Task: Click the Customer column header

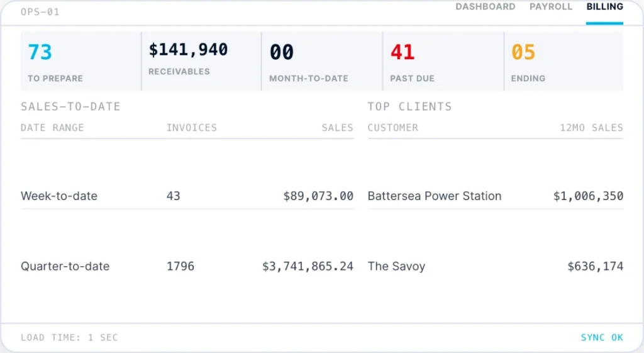Action: [392, 128]
